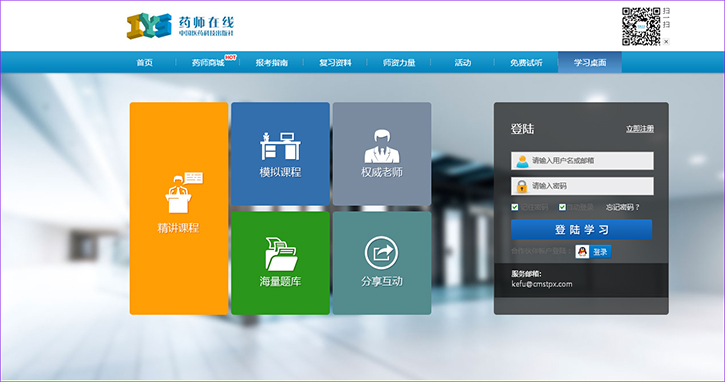Click the 立即注册 register link
This screenshot has width=725, height=382.
(x=640, y=129)
